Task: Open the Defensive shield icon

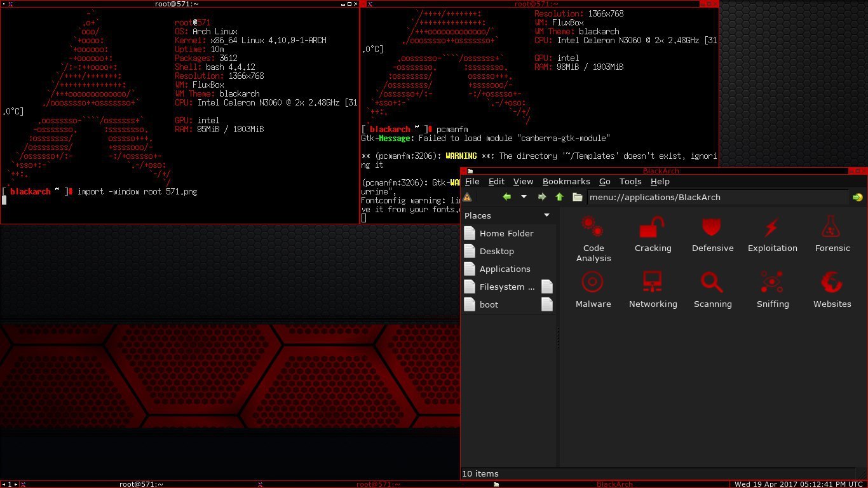Action: pyautogui.click(x=712, y=226)
